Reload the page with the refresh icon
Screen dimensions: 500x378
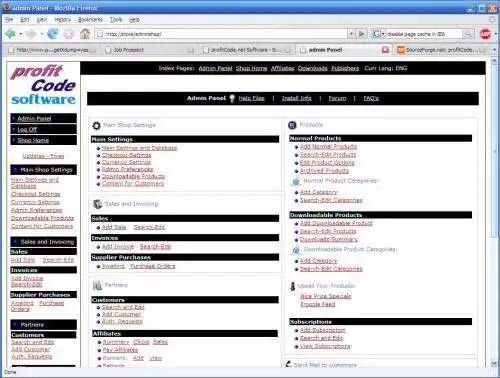pyautogui.click(x=53, y=34)
